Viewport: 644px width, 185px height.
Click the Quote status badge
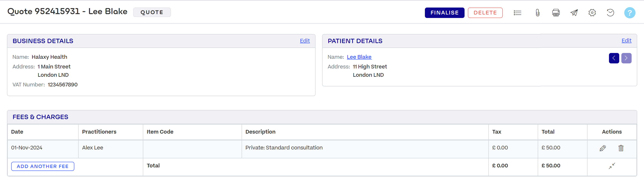(x=152, y=12)
